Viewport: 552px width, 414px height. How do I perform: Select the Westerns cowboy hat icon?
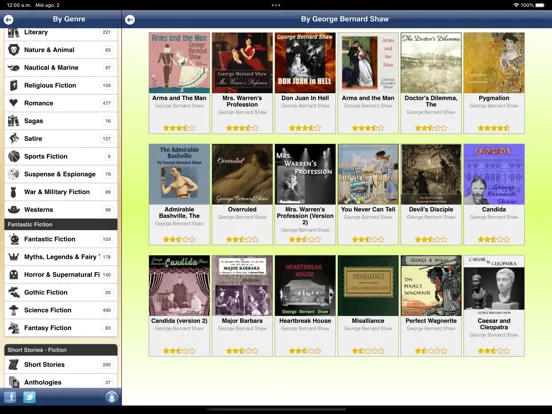click(14, 209)
